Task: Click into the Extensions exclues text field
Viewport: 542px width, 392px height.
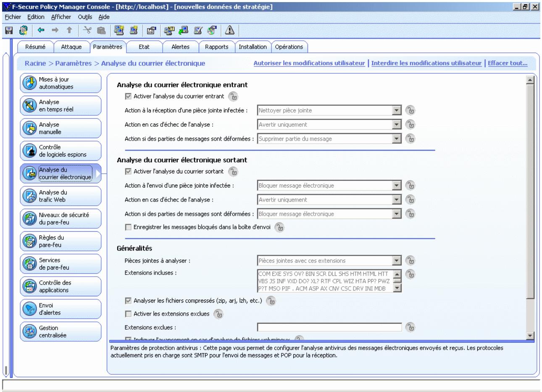Action: (x=329, y=327)
